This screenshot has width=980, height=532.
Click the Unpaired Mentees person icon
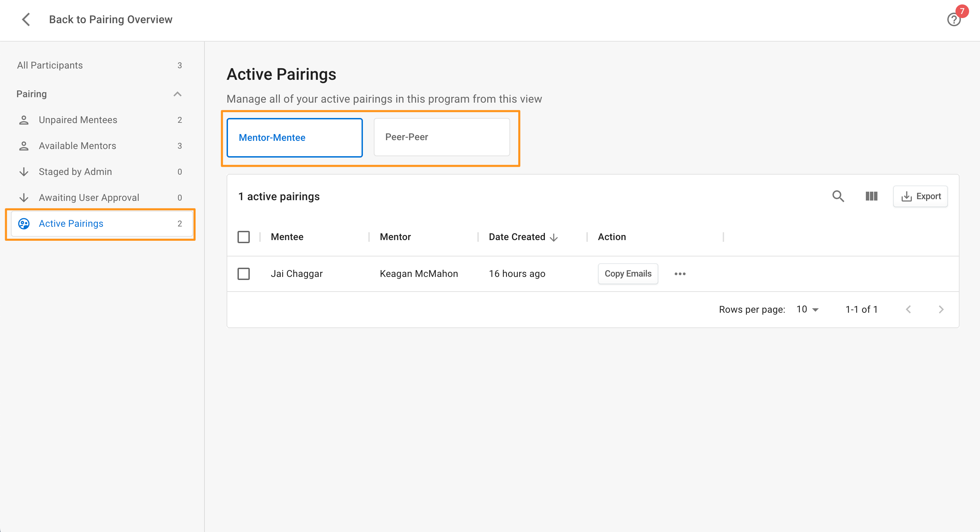point(24,120)
